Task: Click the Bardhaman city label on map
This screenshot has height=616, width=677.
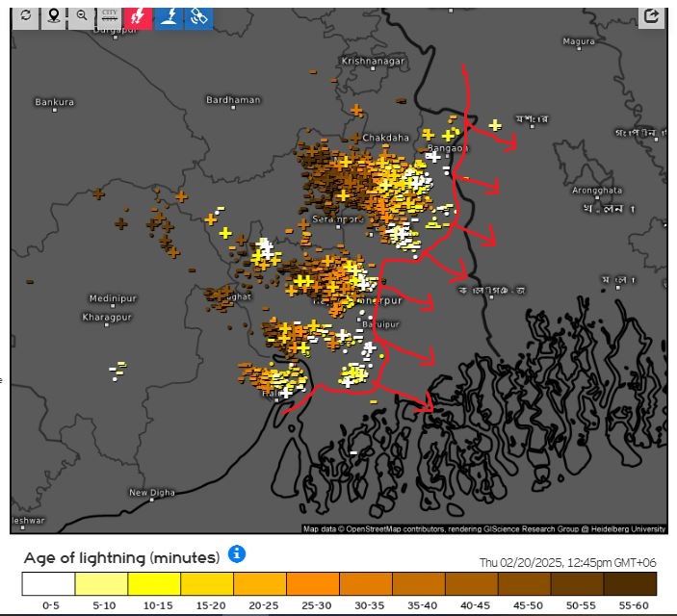Action: 233,100
